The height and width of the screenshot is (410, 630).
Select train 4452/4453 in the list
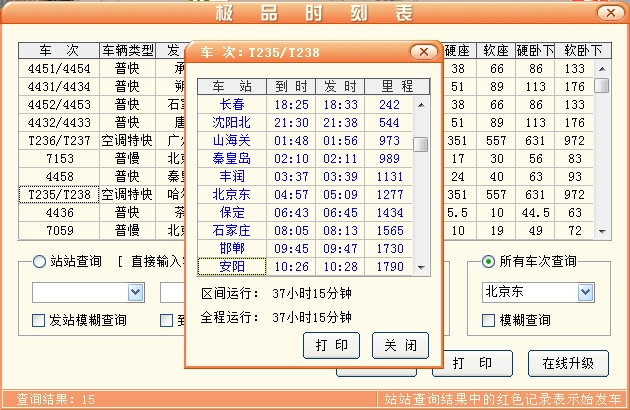click(x=59, y=105)
